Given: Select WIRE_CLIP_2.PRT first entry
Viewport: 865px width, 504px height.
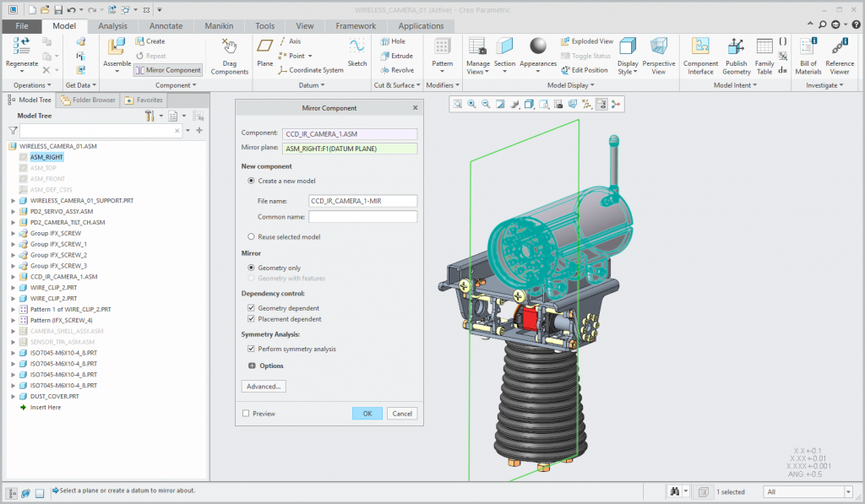Looking at the screenshot, I should (53, 288).
